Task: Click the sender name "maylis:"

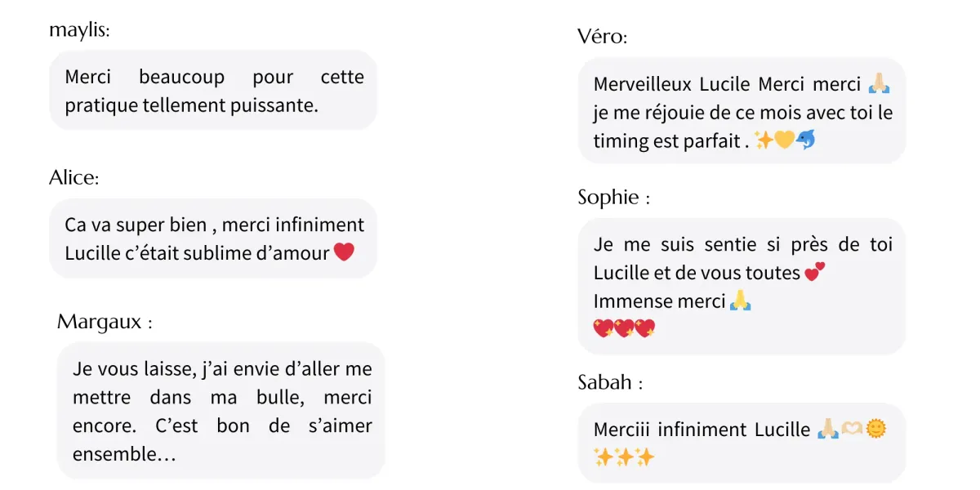Action: (x=79, y=31)
